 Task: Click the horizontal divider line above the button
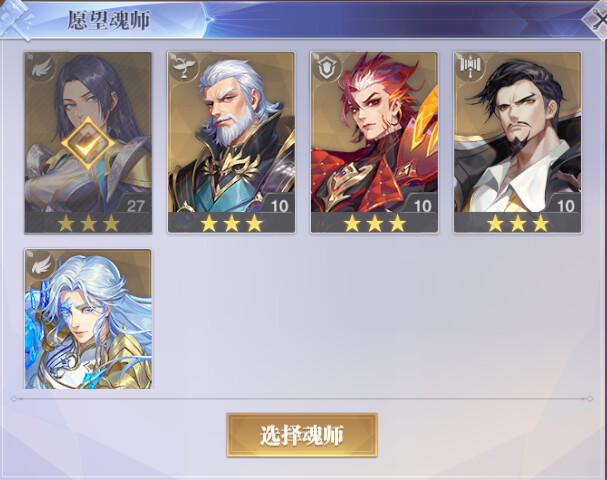coord(302,399)
